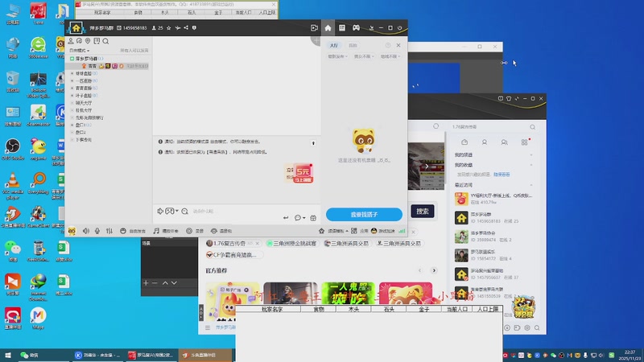Click the search magnifier in YY main window
Viewport: 644px width, 362px height.
click(x=533, y=127)
